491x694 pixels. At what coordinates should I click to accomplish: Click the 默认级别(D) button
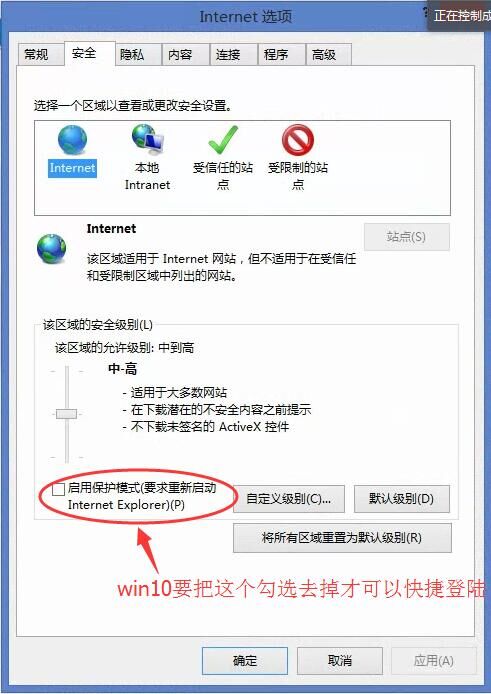click(402, 499)
